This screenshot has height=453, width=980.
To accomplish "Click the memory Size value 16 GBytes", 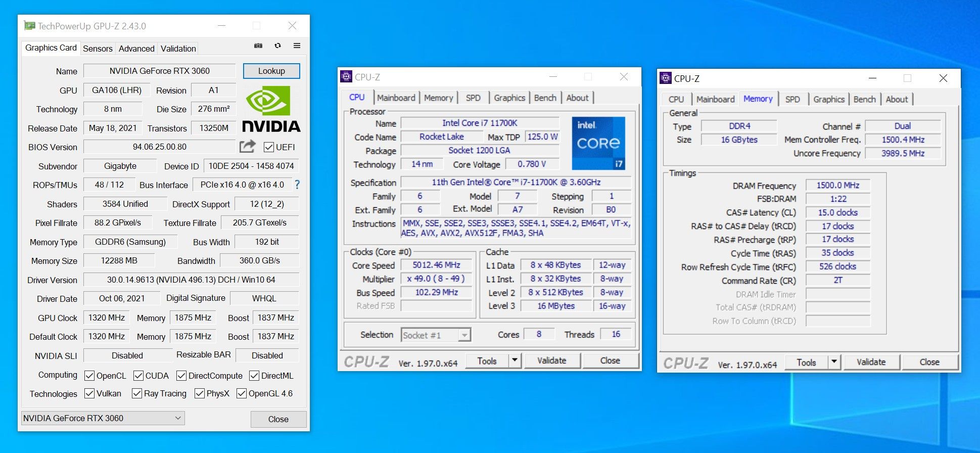I will 739,140.
